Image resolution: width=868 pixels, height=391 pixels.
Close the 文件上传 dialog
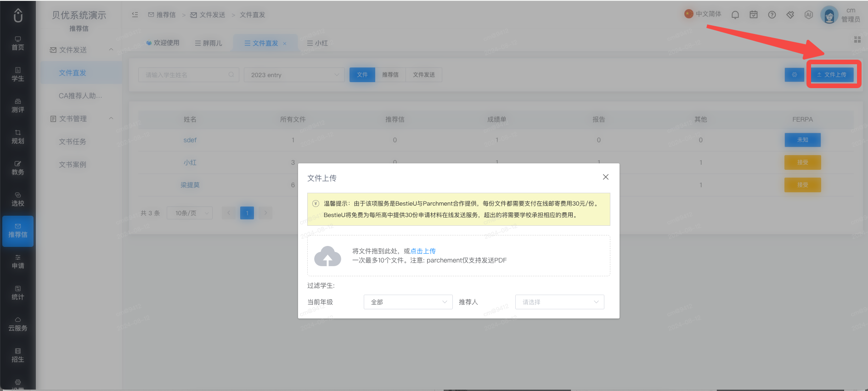(606, 177)
